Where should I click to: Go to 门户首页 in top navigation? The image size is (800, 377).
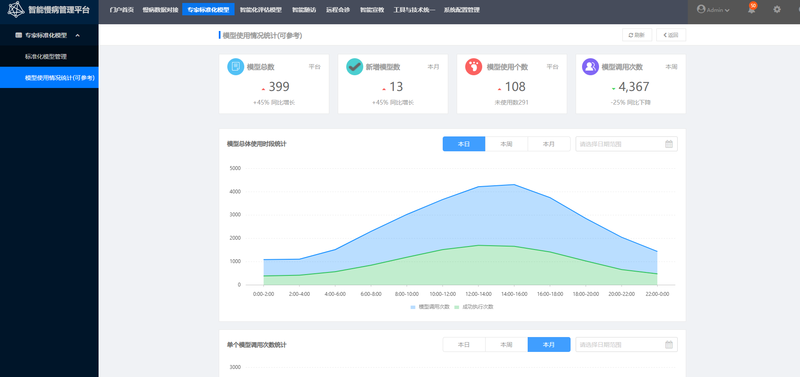[121, 10]
